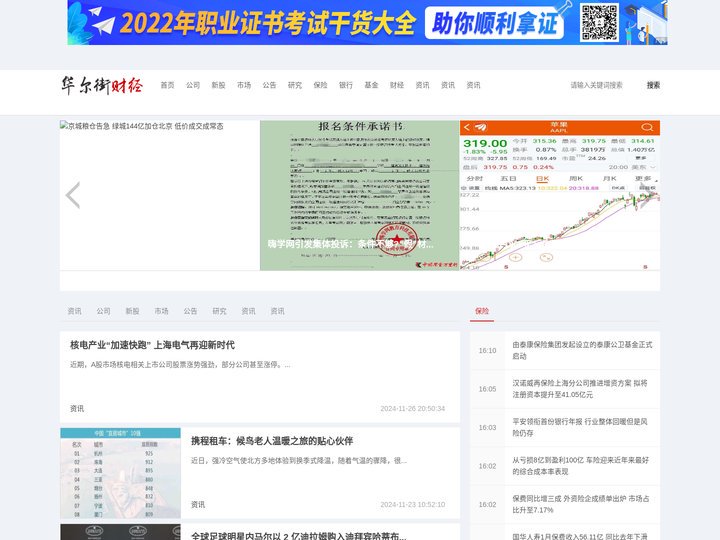Select the red 保险 sidebar tab
This screenshot has width=720, height=540.
(x=482, y=311)
